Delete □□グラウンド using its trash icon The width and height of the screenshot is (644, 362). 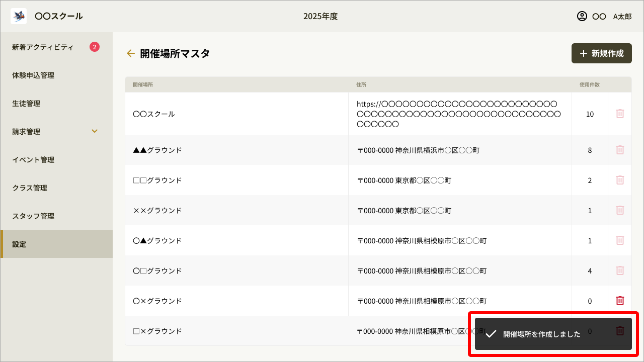tap(620, 180)
